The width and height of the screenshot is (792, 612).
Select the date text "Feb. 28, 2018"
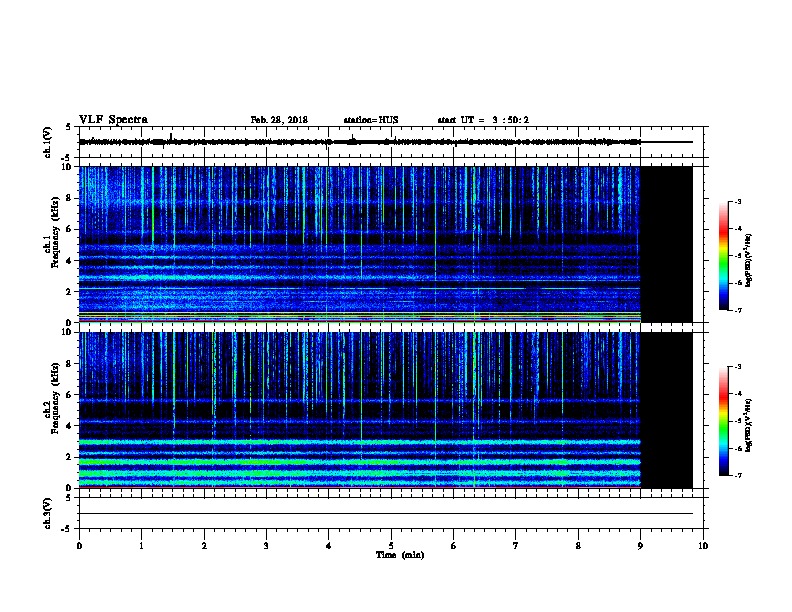tap(279, 120)
